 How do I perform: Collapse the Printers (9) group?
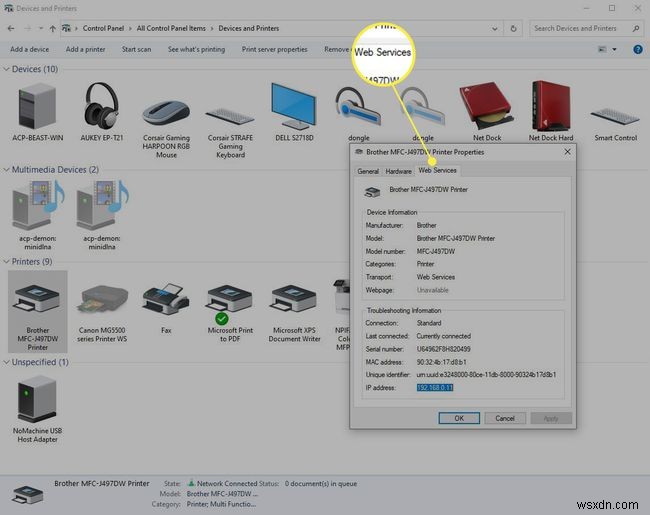(6, 261)
